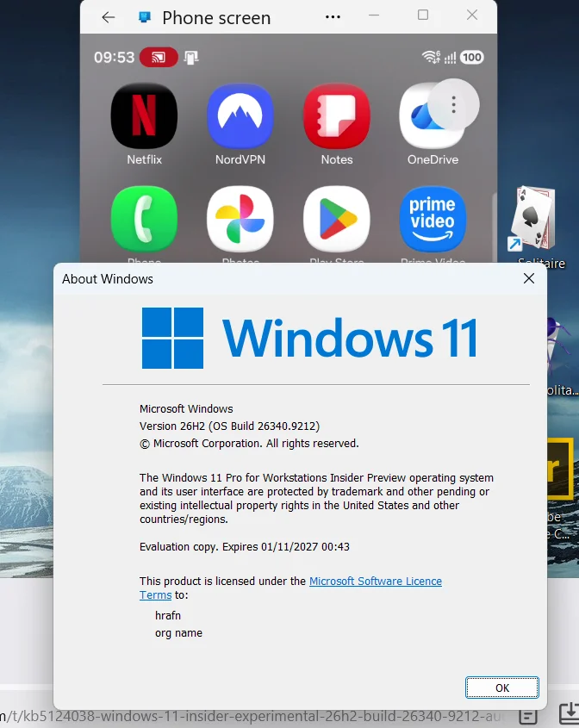Click the Microsoft Software Licence link

tap(375, 582)
